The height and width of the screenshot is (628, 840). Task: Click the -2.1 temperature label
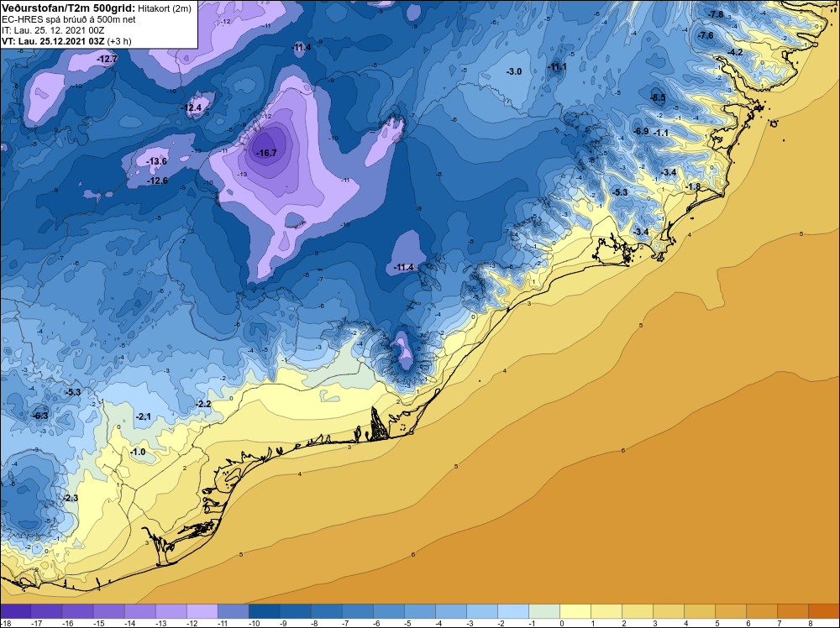143,417
